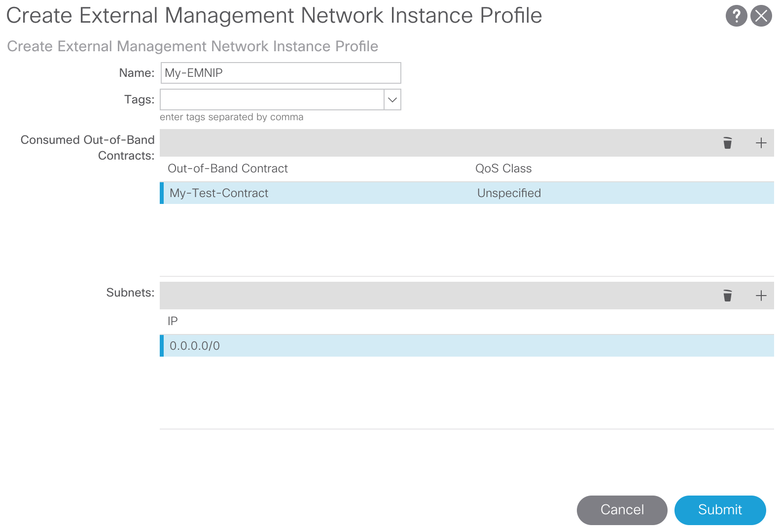Image resolution: width=779 pixels, height=532 pixels.
Task: Open the help question mark icon
Action: [x=736, y=16]
